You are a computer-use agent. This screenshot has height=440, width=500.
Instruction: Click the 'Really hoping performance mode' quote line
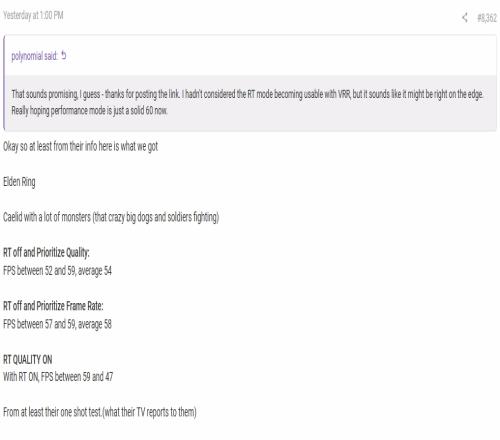tap(89, 110)
